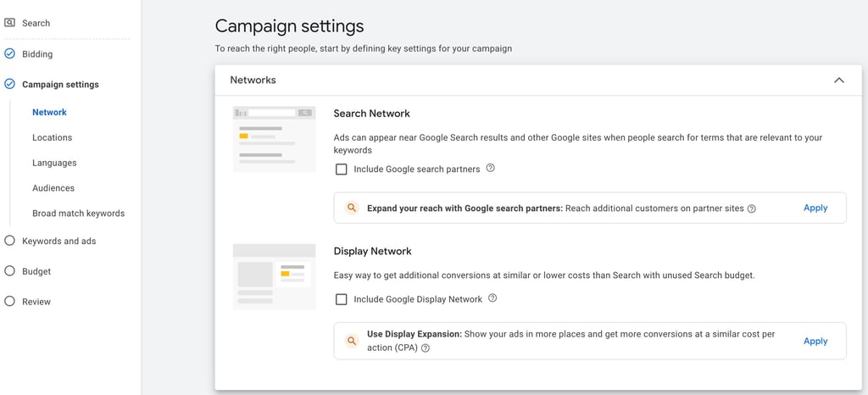Click help icon next to action (CPA)
Viewport: 868px width, 395px height.
pos(426,348)
